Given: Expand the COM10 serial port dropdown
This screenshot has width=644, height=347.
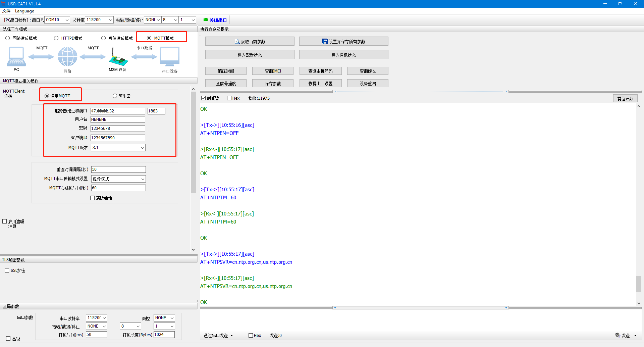Looking at the screenshot, I should [67, 20].
